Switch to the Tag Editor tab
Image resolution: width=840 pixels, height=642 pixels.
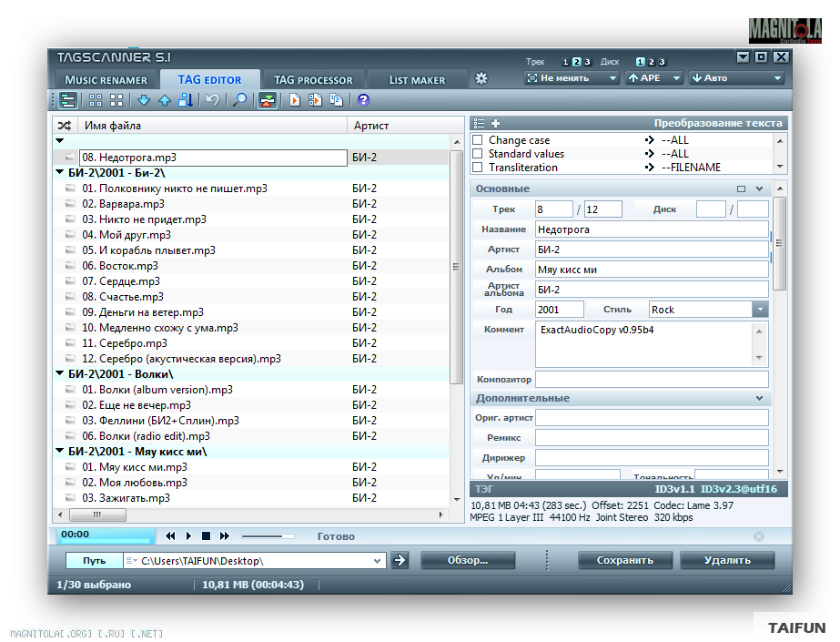(209, 80)
